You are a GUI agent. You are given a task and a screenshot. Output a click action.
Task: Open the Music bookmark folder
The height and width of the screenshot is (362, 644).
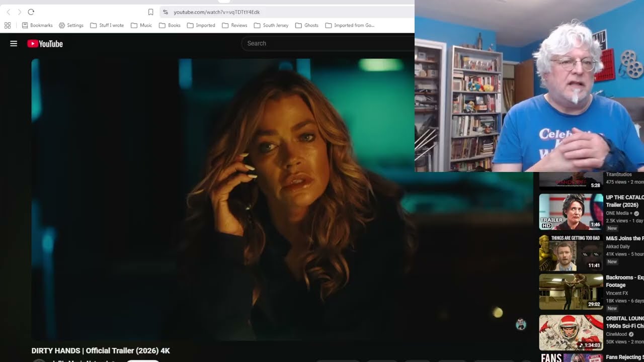click(141, 25)
